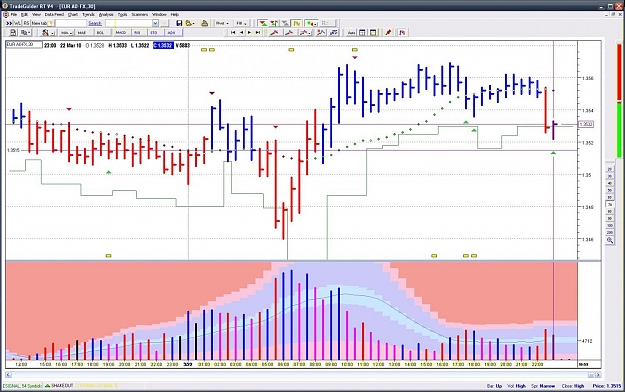Open the trend-line tool dropdown

tap(306, 32)
